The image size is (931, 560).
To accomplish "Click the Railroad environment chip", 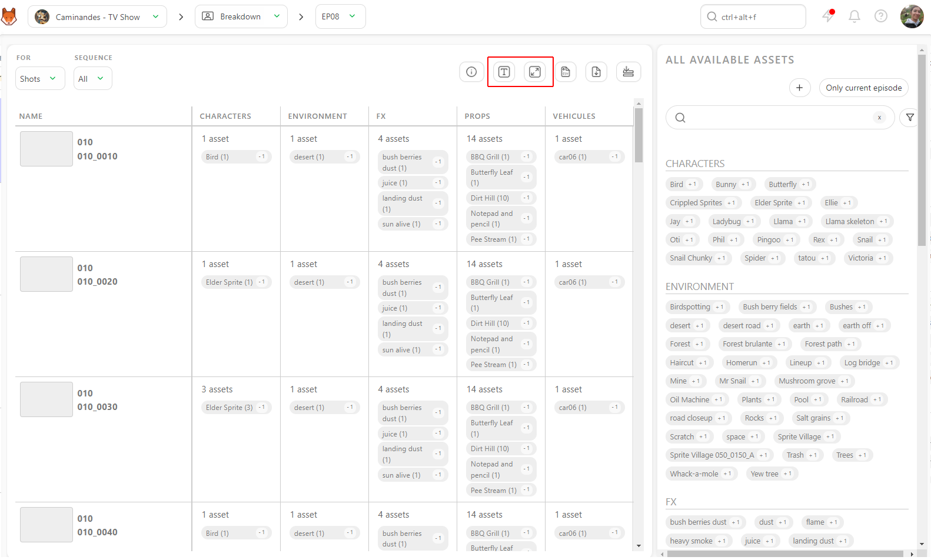I will click(x=862, y=399).
